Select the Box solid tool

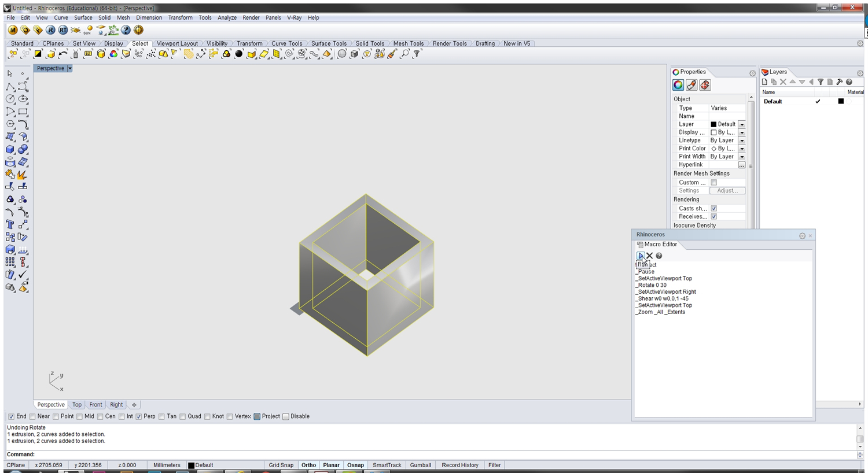tap(10, 149)
